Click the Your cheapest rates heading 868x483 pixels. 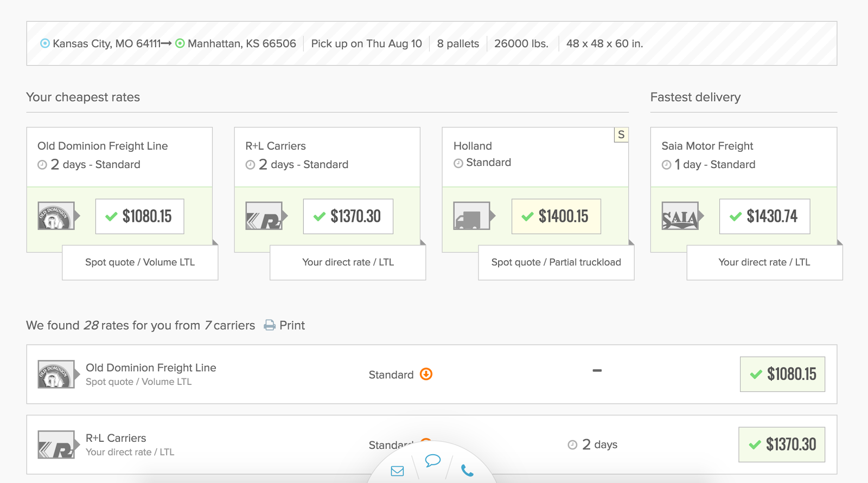83,97
